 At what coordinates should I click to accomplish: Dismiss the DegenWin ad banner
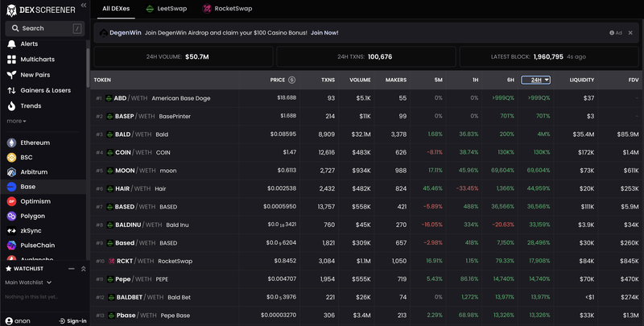click(x=632, y=33)
